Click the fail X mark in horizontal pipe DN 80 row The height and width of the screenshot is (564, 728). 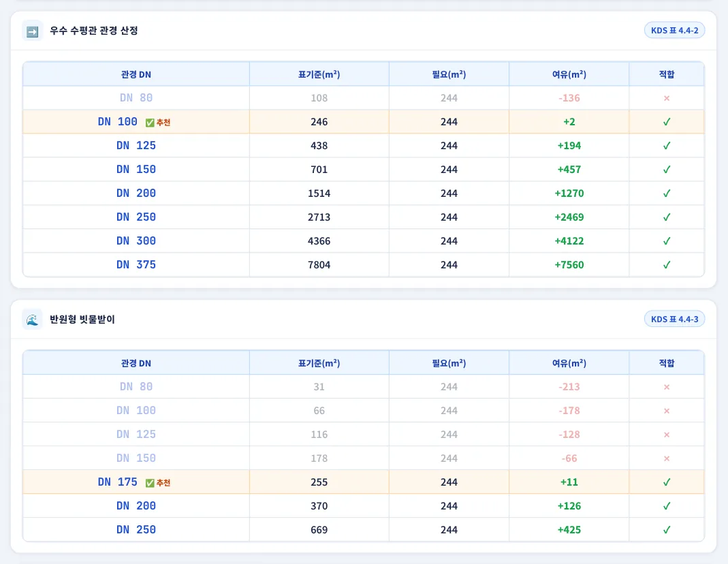coord(667,98)
